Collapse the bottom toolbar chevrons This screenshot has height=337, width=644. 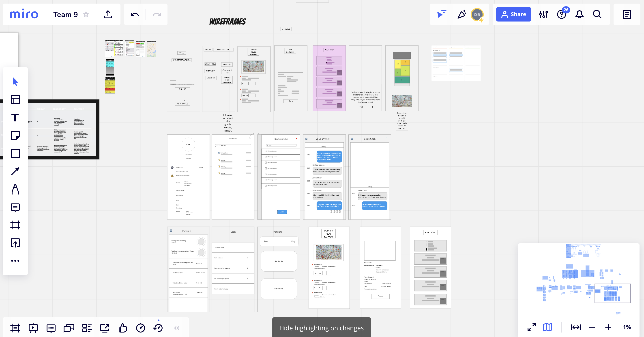click(177, 328)
